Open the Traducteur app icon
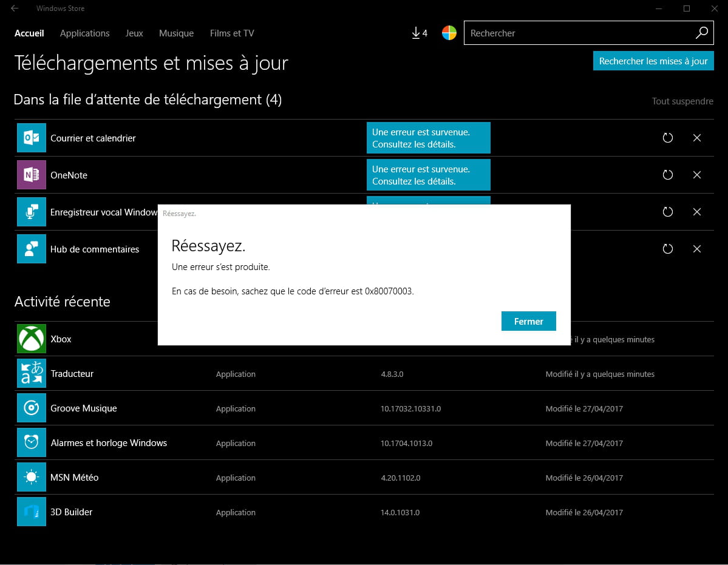The height and width of the screenshot is (565, 728). pos(32,373)
